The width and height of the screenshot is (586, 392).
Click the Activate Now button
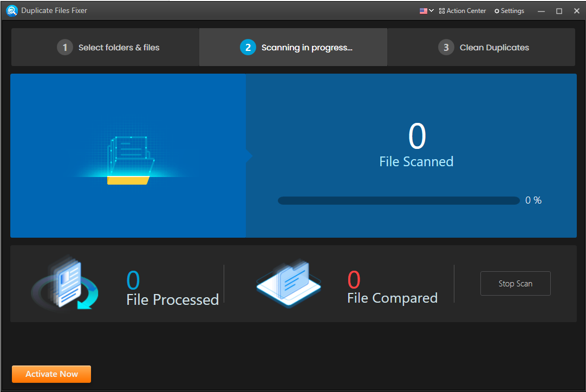[51, 374]
